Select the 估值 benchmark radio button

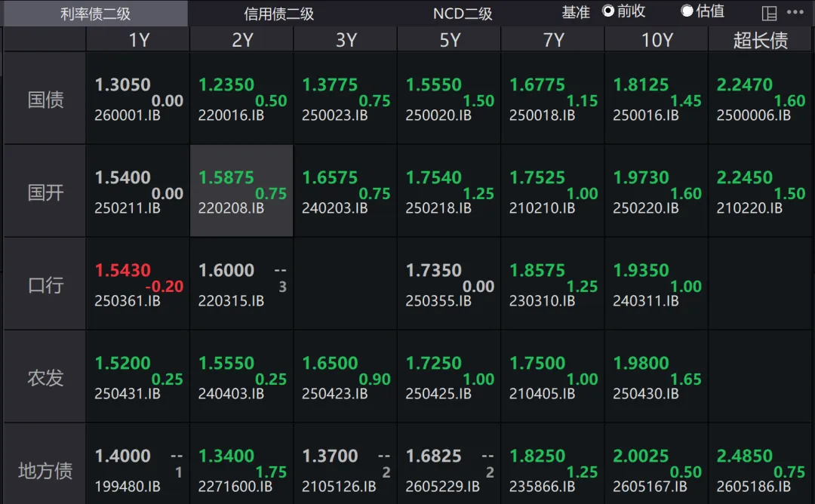pos(687,11)
